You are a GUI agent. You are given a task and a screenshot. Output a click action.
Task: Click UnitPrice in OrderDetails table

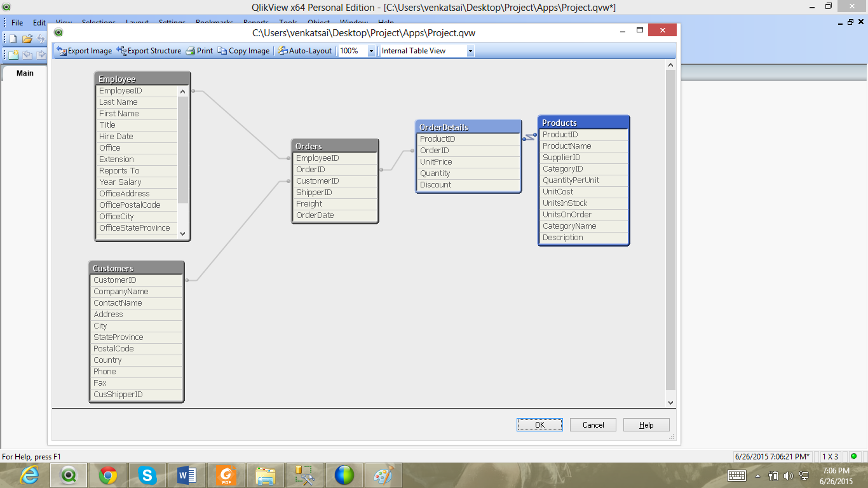coord(468,162)
